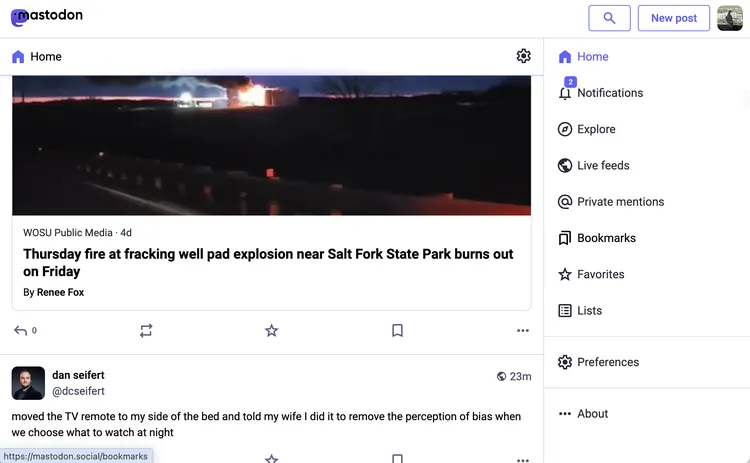Image resolution: width=750 pixels, height=463 pixels.
Task: Open column settings slider icon
Action: pyautogui.click(x=523, y=56)
